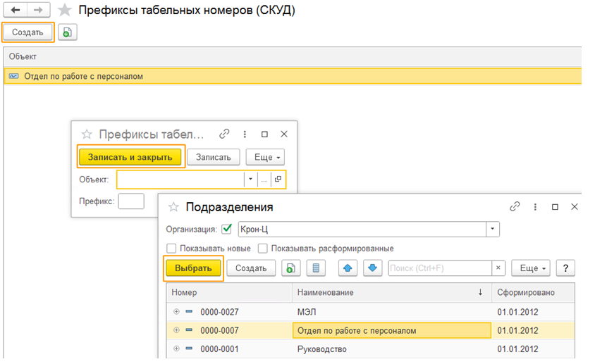Image resolution: width=595 pixels, height=364 pixels.
Task: Enable Показывать расформированные checkbox
Action: pos(262,249)
